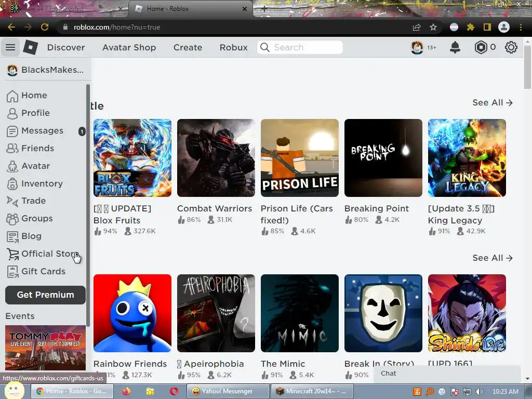Open Minecraft 20w14~ taskbar window
Screen dimensions: 532x399
pyautogui.click(x=312, y=391)
